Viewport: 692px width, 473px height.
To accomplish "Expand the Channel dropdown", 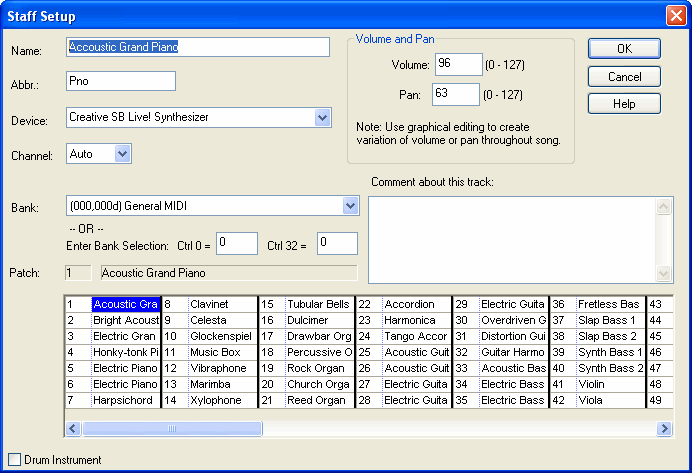I will tap(122, 154).
